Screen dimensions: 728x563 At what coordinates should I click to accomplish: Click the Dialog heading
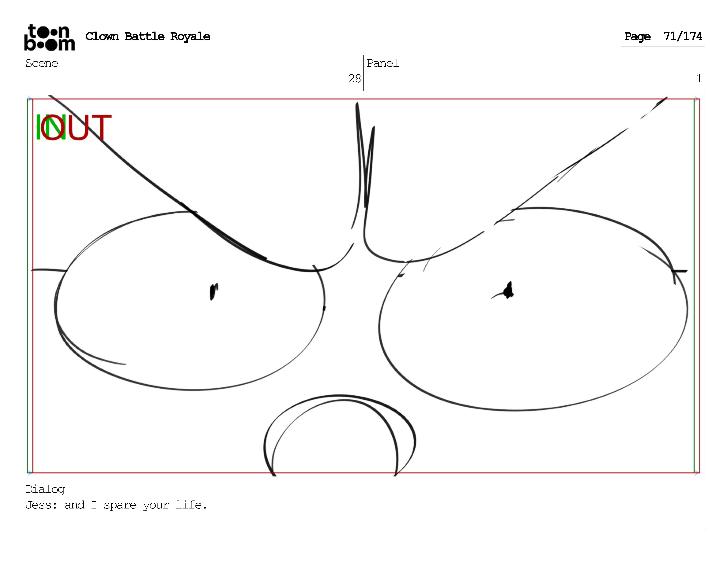(45, 489)
